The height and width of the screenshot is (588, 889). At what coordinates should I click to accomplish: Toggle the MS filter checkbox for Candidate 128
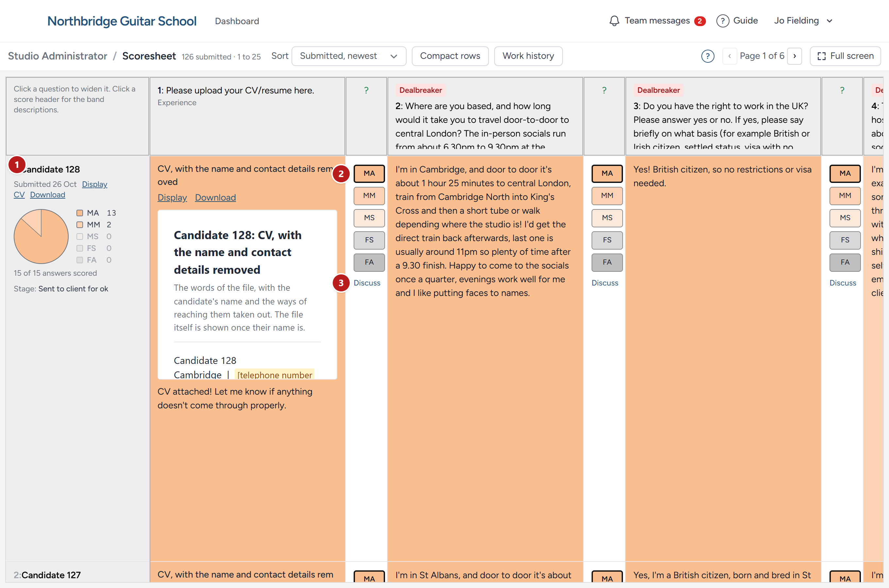[79, 237]
